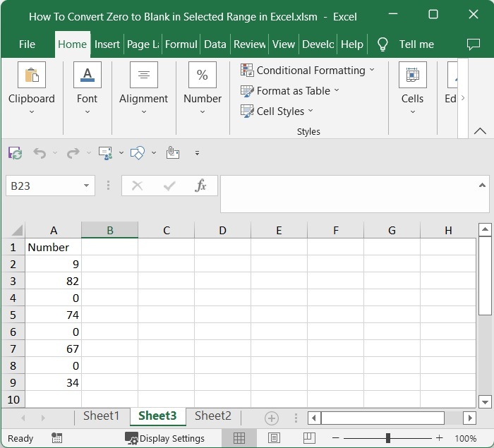Add a new sheet with plus icon
Image resolution: width=494 pixels, height=448 pixels.
[271, 418]
